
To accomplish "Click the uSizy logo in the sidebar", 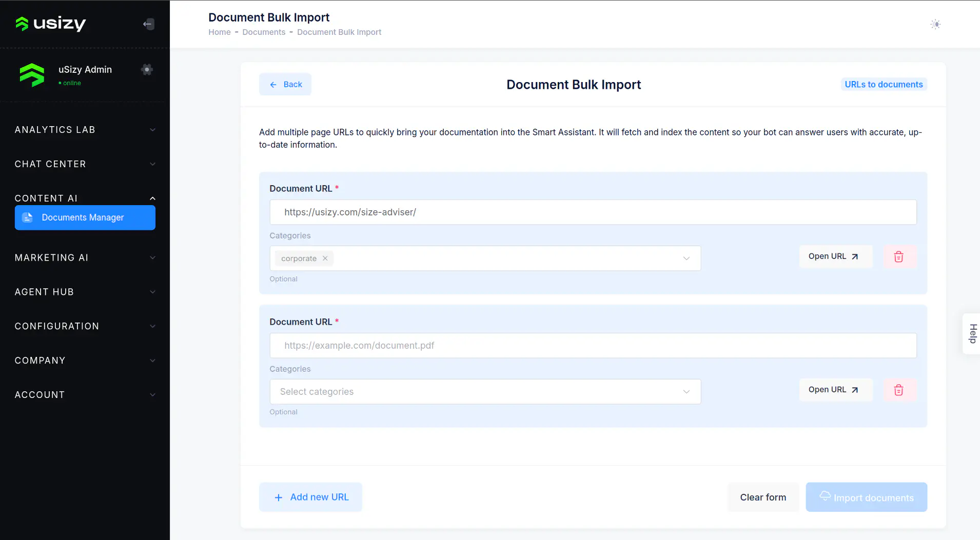I will click(x=50, y=24).
